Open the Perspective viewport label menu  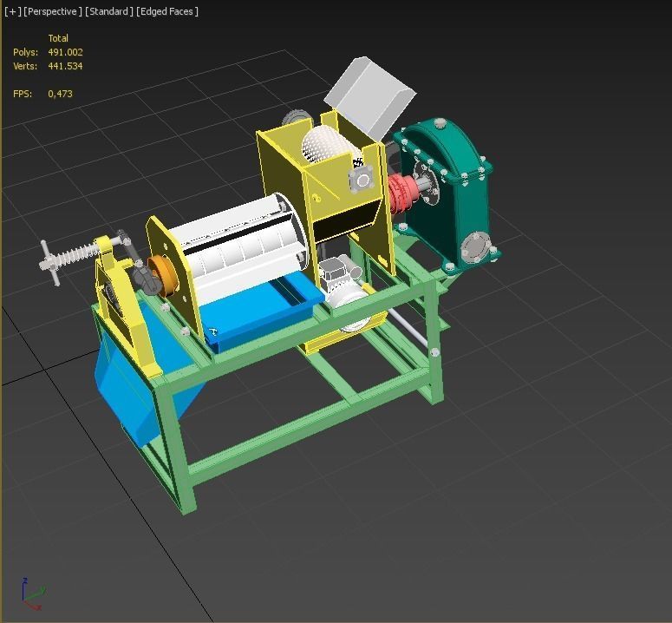pos(52,11)
